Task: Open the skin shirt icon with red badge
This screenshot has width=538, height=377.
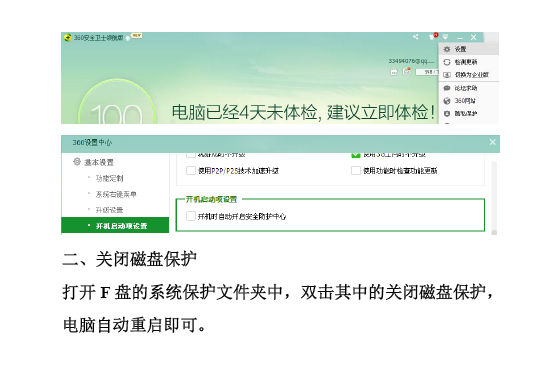Action: (433, 36)
